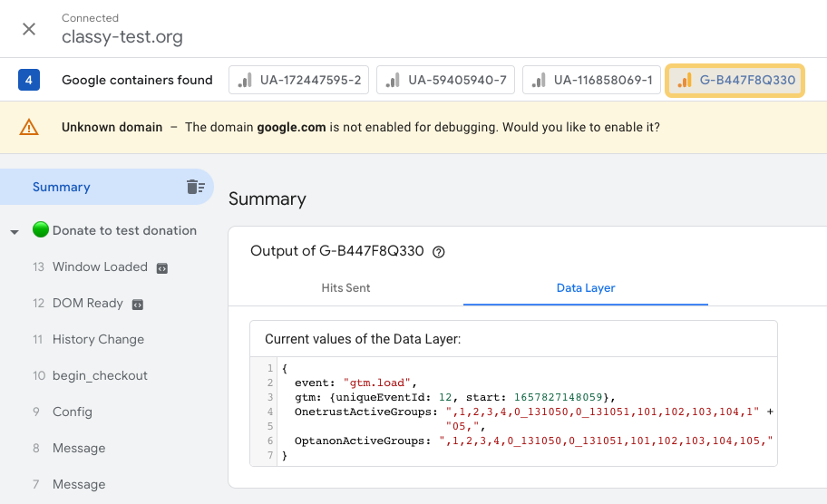Click the code icon beside Window Loaded
This screenshot has width=827, height=504.
(x=162, y=268)
